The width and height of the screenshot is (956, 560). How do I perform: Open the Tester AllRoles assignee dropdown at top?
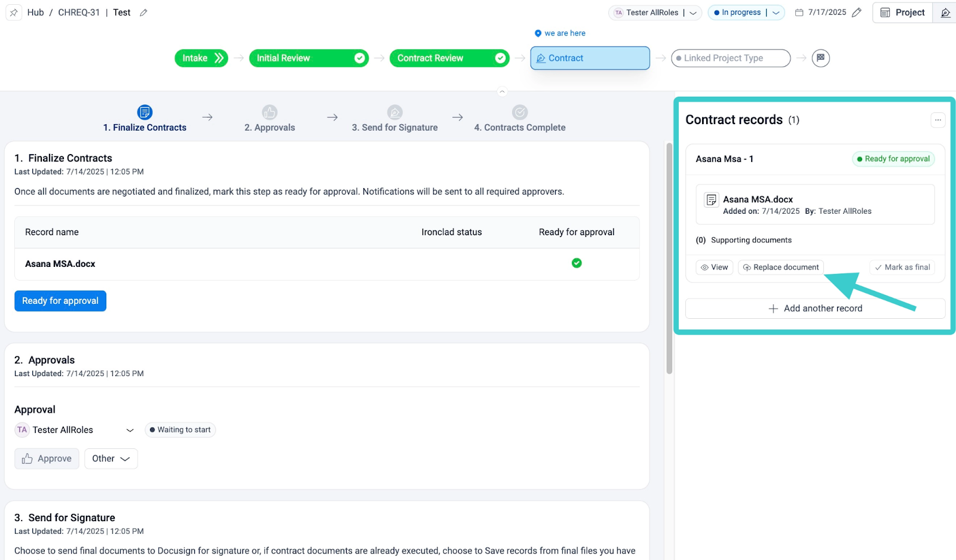[693, 13]
